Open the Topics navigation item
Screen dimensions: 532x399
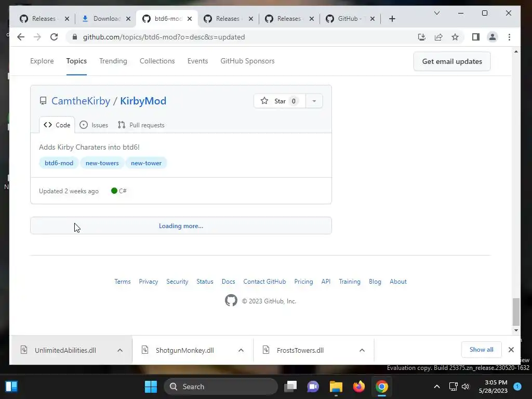point(76,61)
